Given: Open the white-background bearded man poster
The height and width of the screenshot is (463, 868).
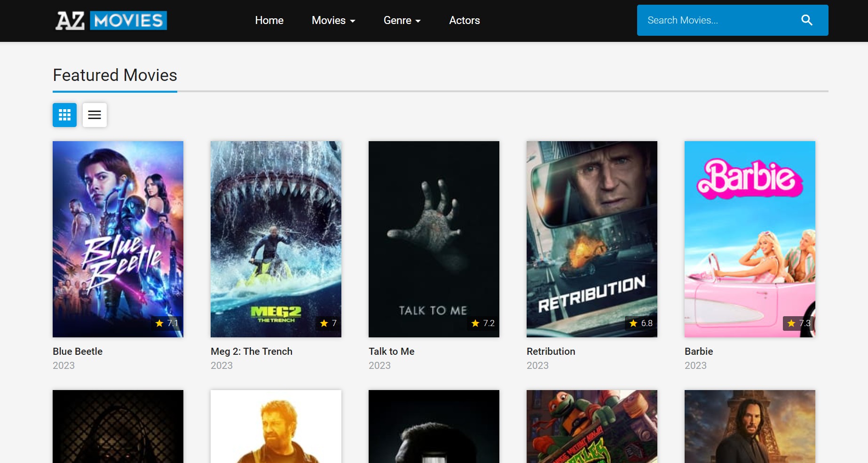Looking at the screenshot, I should [276, 426].
